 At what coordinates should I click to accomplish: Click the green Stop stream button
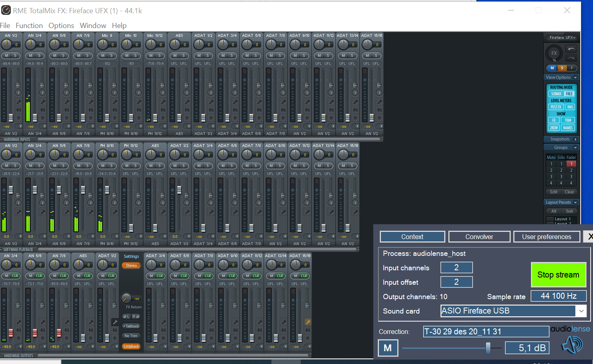point(558,275)
